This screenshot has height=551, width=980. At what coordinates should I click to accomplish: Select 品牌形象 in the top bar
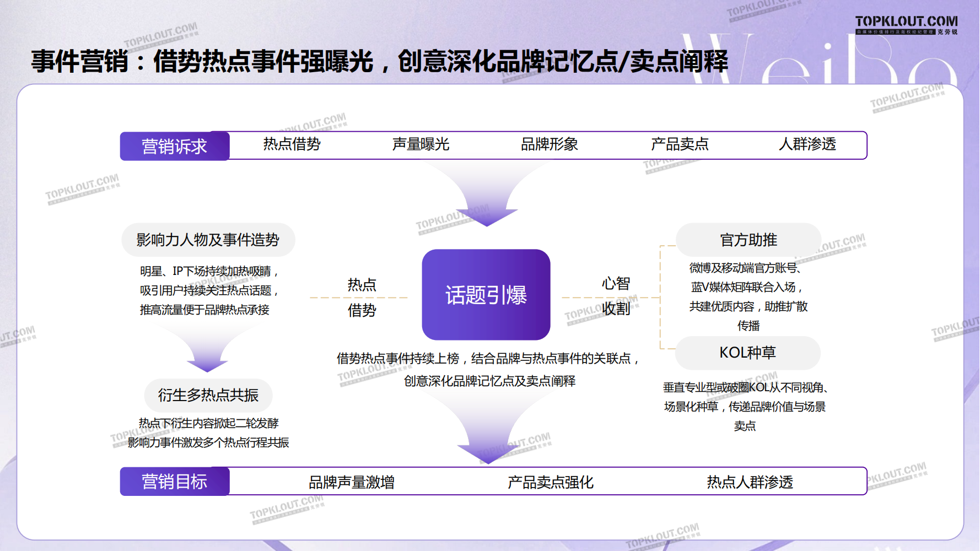coord(549,144)
